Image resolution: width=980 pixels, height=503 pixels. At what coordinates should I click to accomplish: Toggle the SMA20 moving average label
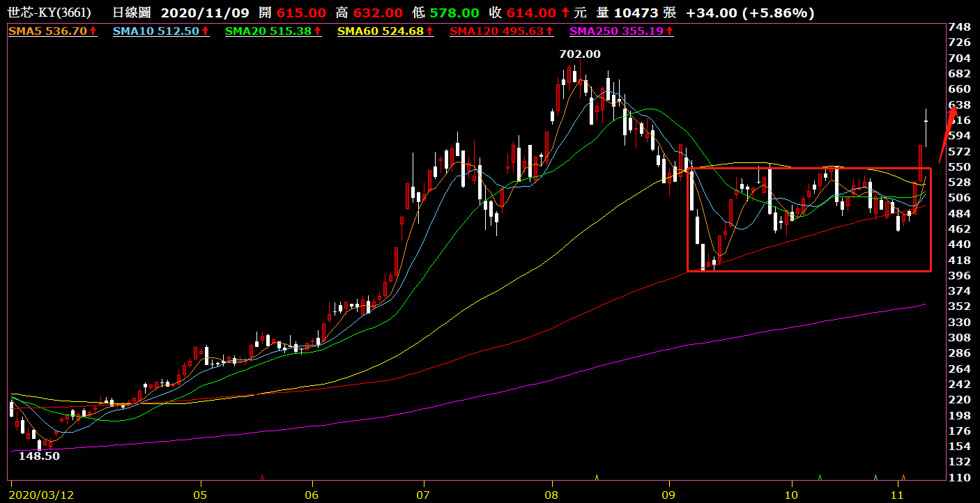click(x=269, y=31)
